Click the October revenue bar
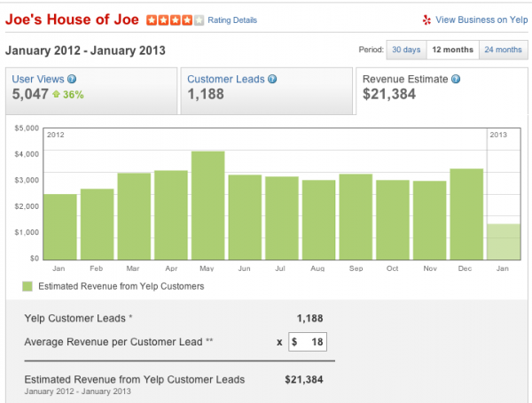 393,220
